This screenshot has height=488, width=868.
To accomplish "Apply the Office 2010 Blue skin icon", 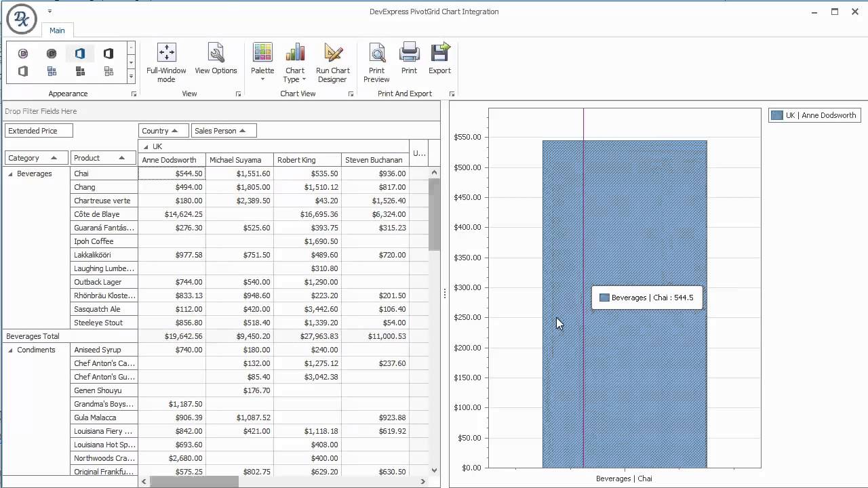I will [52, 71].
